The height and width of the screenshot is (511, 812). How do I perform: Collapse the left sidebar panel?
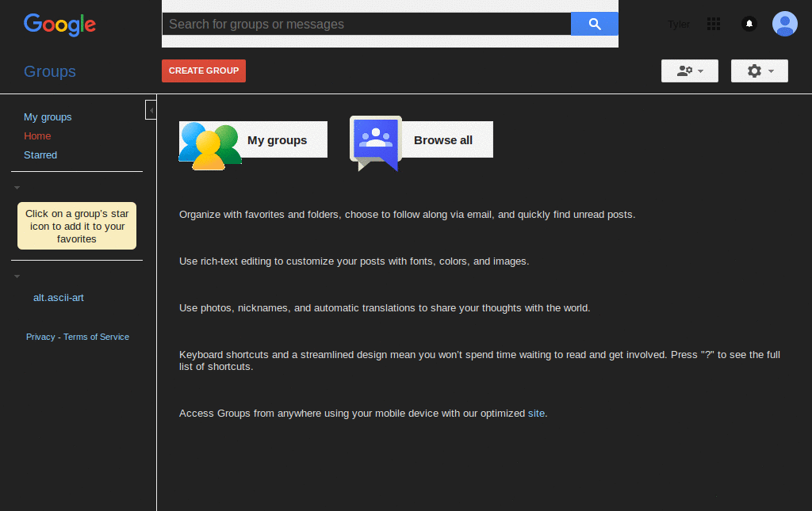[151, 110]
